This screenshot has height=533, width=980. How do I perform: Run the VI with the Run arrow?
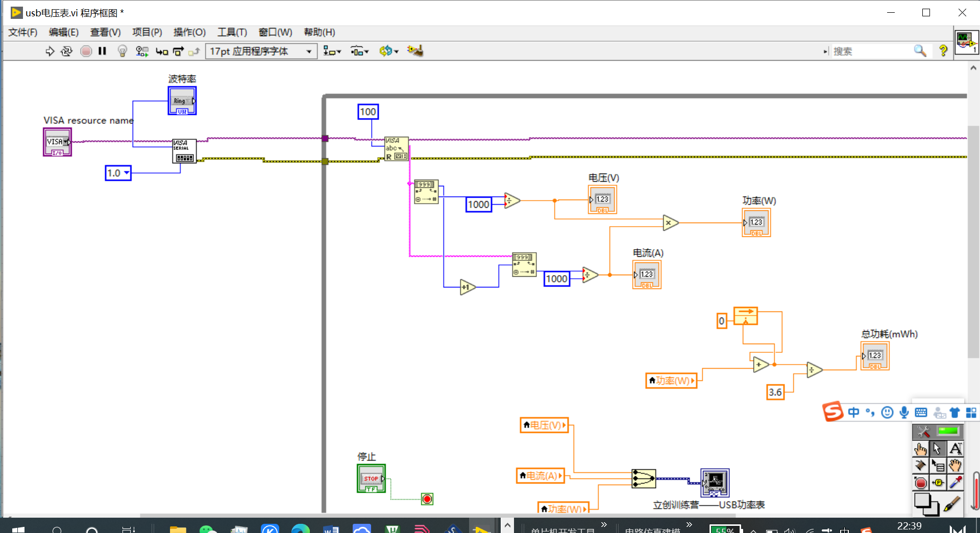coord(50,51)
